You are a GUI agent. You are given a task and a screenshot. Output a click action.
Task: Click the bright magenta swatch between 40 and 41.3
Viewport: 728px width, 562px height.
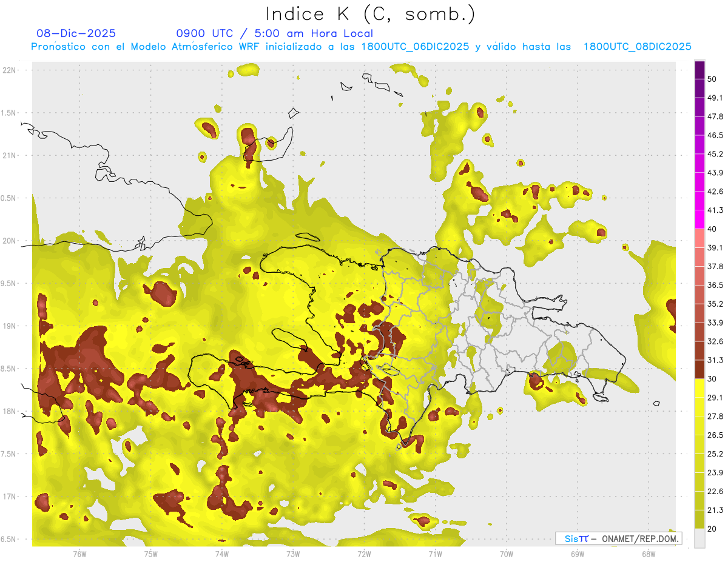[699, 219]
